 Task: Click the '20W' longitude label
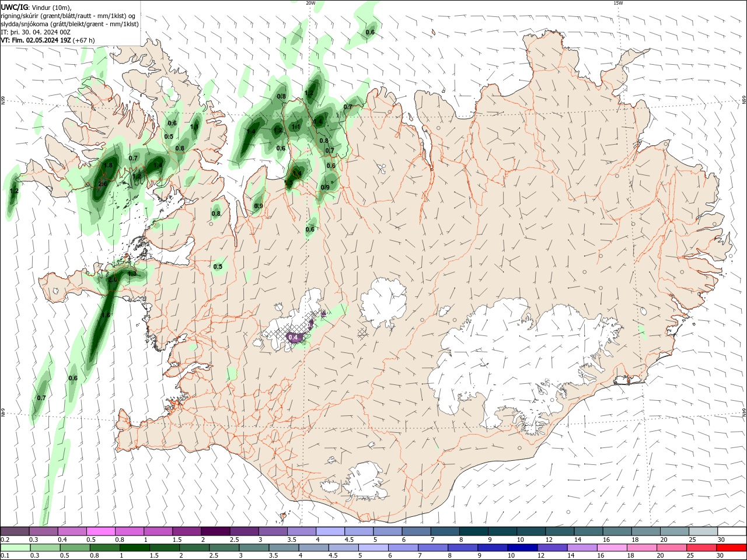310,3
